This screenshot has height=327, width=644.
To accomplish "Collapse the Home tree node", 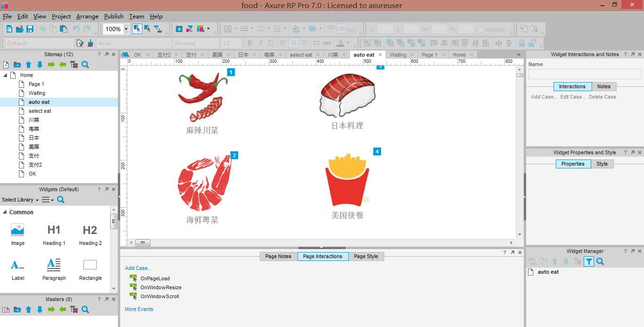I will point(5,75).
